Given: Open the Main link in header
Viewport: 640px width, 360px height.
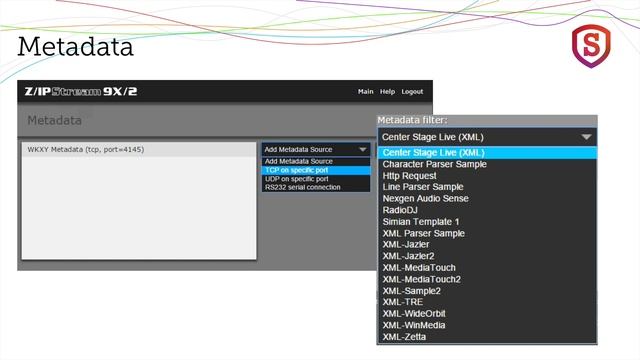Looking at the screenshot, I should click(365, 92).
